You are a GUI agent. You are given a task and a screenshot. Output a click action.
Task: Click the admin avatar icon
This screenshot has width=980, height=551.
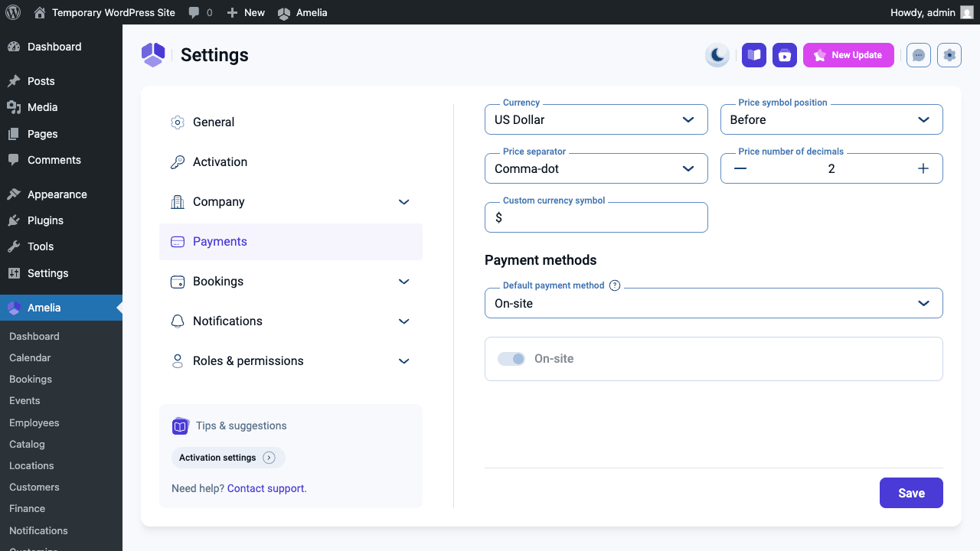point(967,12)
